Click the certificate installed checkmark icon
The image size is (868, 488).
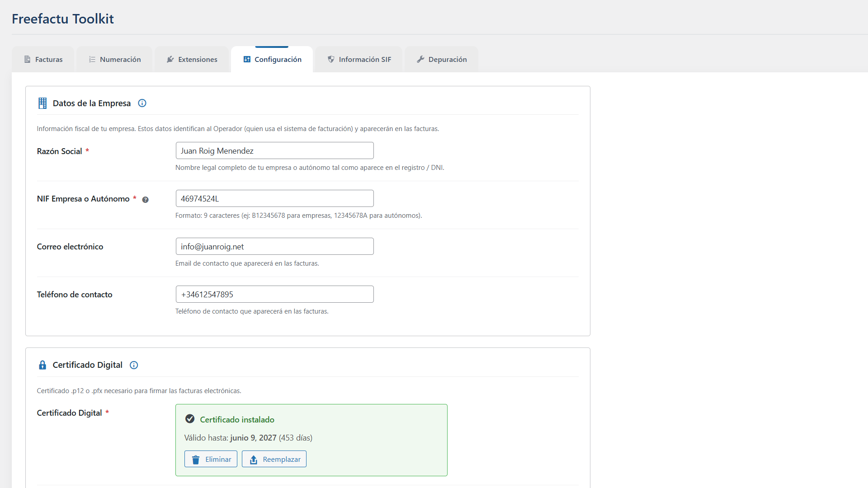tap(189, 419)
